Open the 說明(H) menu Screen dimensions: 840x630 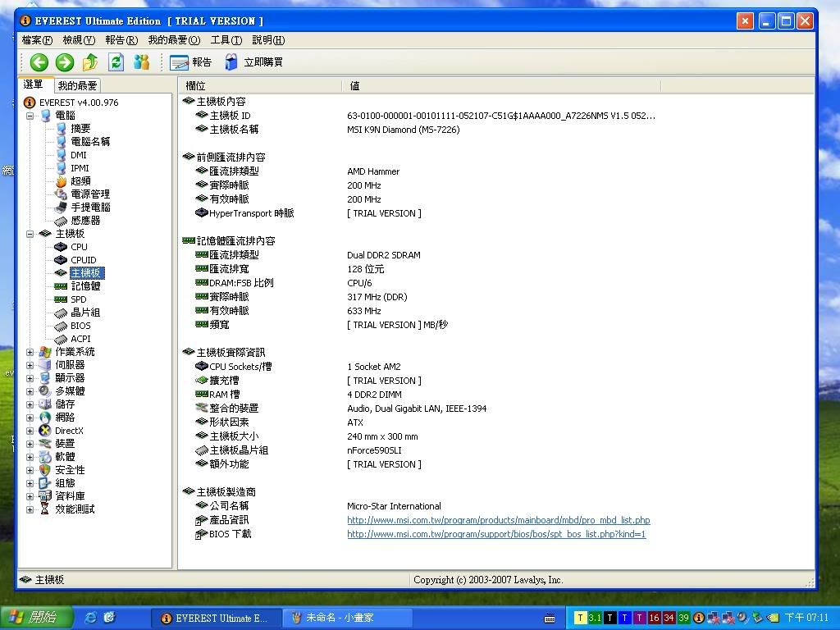pyautogui.click(x=268, y=39)
